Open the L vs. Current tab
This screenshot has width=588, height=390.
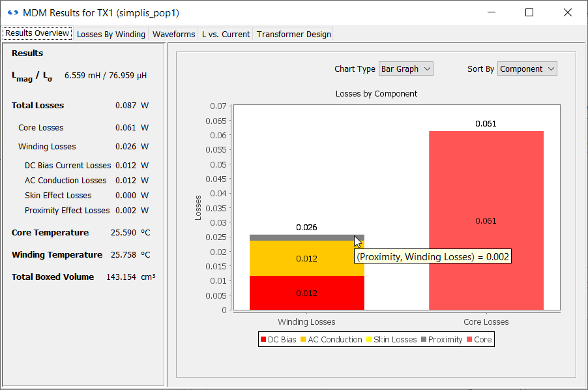226,34
